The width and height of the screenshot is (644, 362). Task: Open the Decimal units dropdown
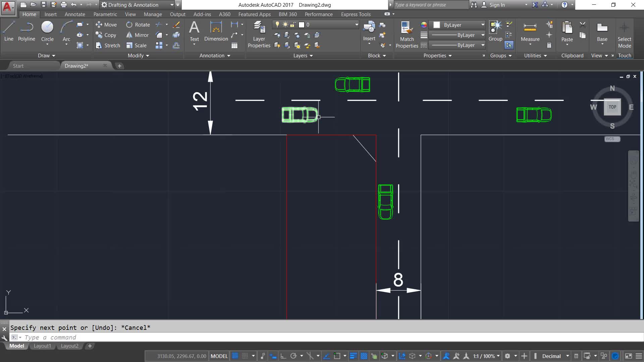[567, 356]
